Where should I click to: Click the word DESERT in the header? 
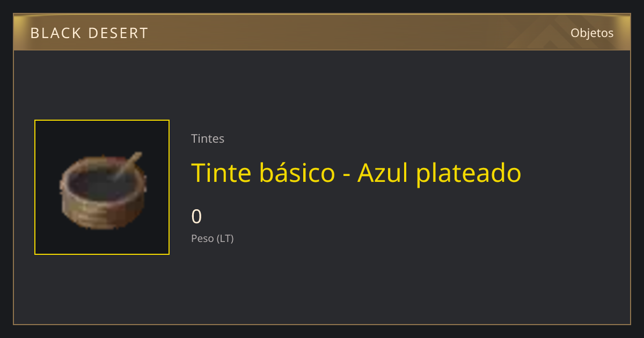(x=119, y=33)
